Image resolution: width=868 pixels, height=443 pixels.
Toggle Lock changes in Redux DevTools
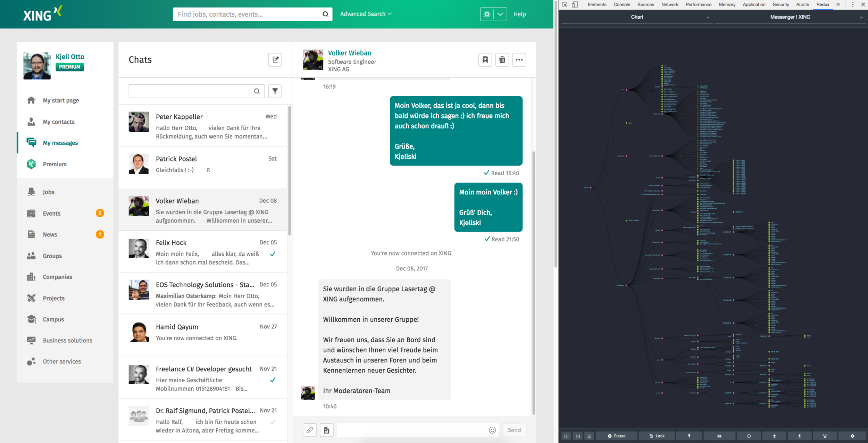coord(657,436)
